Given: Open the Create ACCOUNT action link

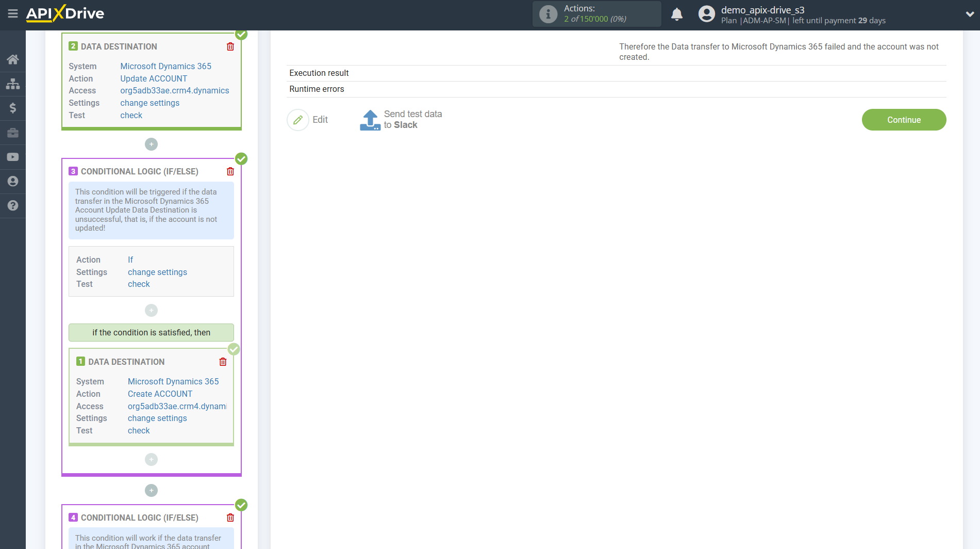Looking at the screenshot, I should pyautogui.click(x=160, y=394).
